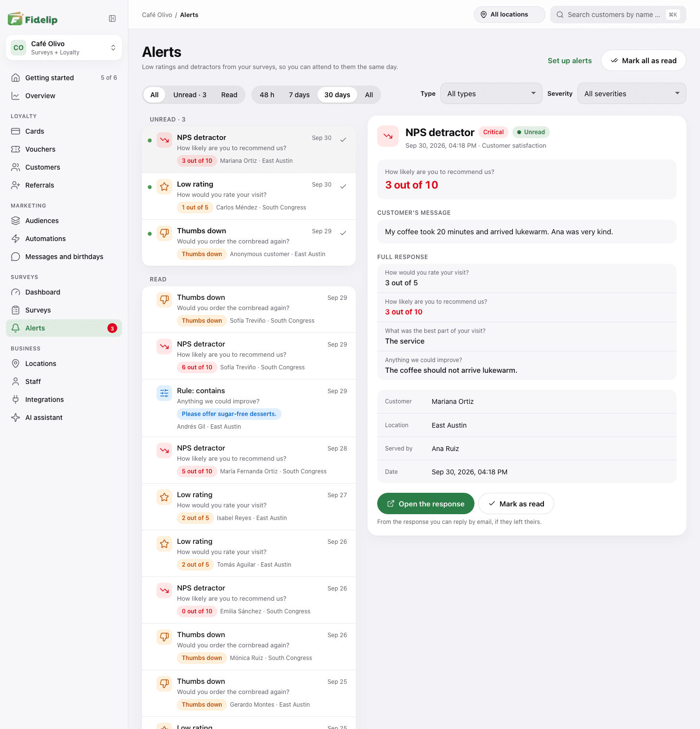Open Customers in sidebar
This screenshot has height=729, width=700.
click(x=64, y=167)
